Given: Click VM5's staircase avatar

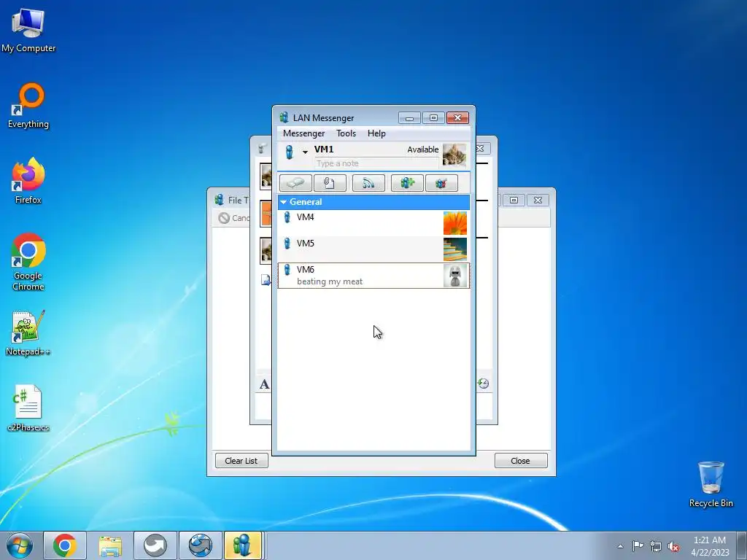Looking at the screenshot, I should (x=455, y=249).
